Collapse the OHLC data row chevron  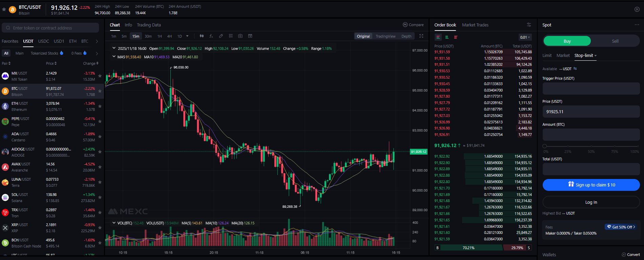pyautogui.click(x=114, y=48)
